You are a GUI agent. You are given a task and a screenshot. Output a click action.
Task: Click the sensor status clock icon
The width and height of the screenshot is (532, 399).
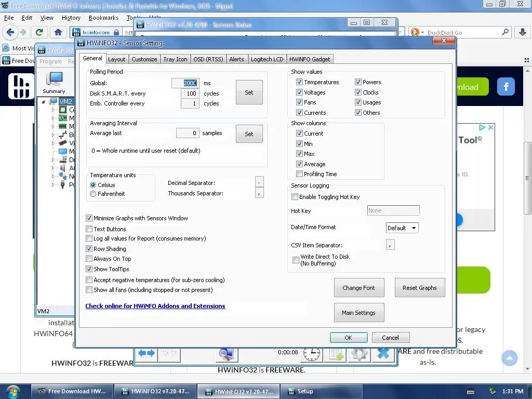click(312, 354)
